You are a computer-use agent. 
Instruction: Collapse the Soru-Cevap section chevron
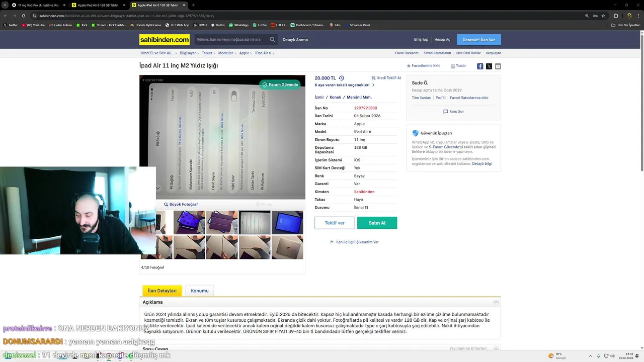pyautogui.click(x=496, y=348)
